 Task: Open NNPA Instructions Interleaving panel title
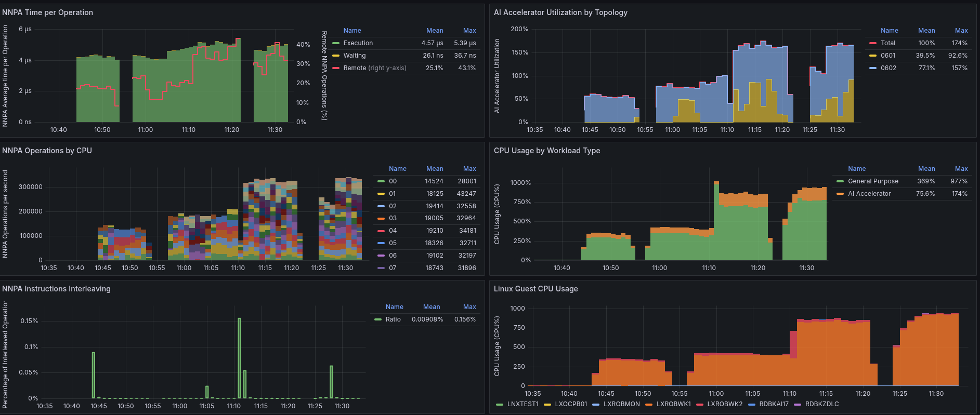(56, 289)
